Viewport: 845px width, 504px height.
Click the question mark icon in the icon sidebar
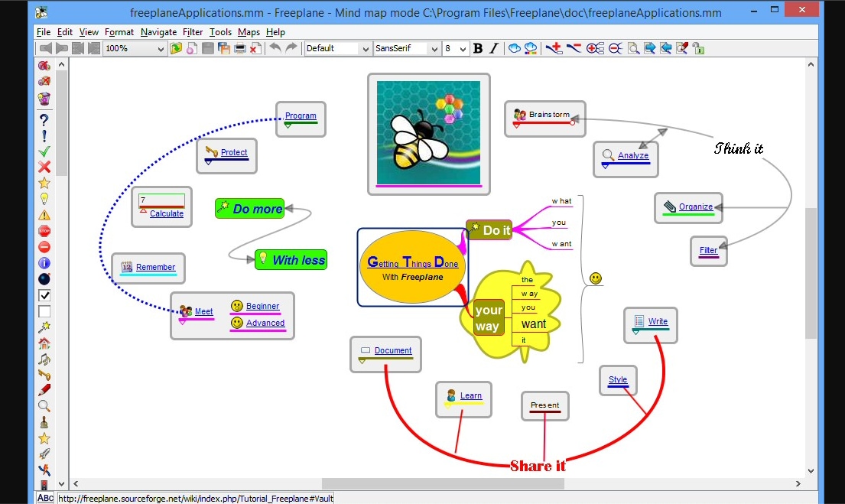tap(44, 119)
